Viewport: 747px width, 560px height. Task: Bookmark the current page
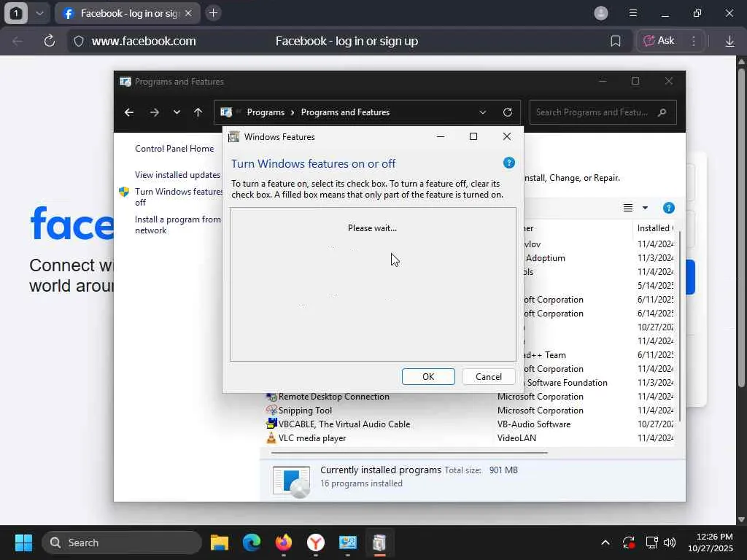[x=616, y=41]
